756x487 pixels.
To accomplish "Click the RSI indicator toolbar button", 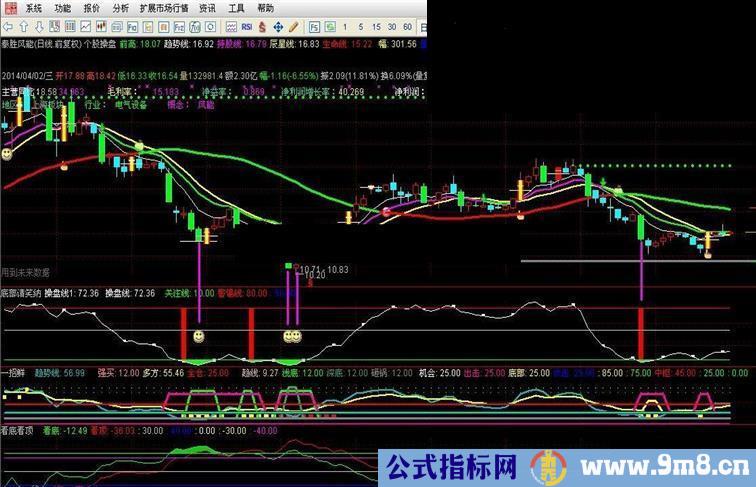I will [247, 26].
